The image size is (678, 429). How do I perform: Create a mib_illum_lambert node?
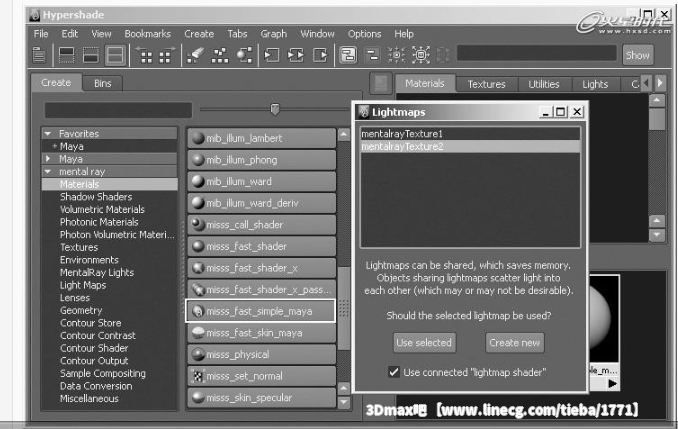[262, 138]
